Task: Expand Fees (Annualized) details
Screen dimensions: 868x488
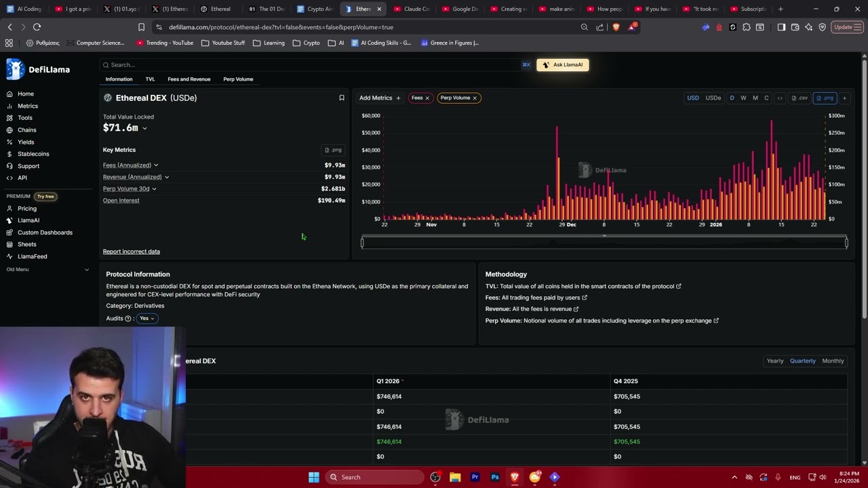Action: pos(155,165)
